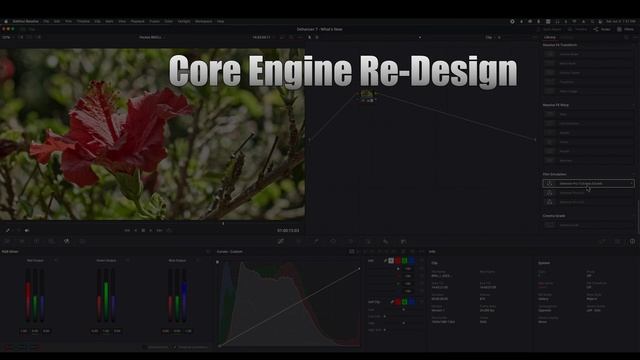Toggle the Curves green channel button

[404, 260]
